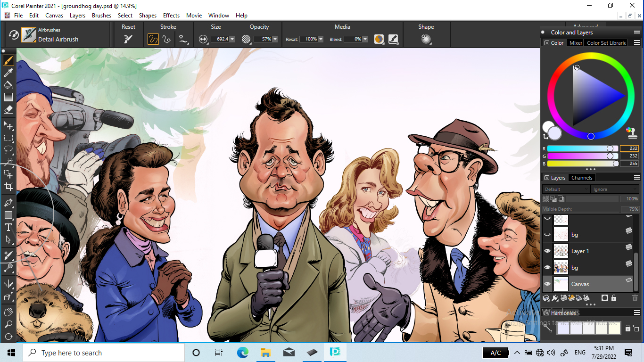Open the brush Size dropdown arrow
Image resolution: width=644 pixels, height=362 pixels.
click(x=232, y=39)
